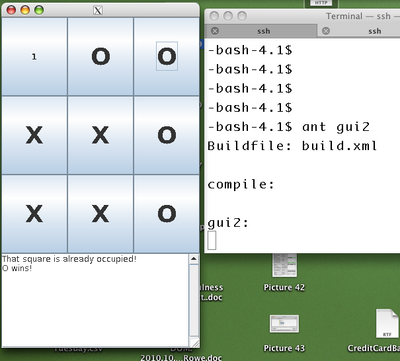Select the first ssh tab in Terminal
The image size is (400, 361).
tap(261, 31)
